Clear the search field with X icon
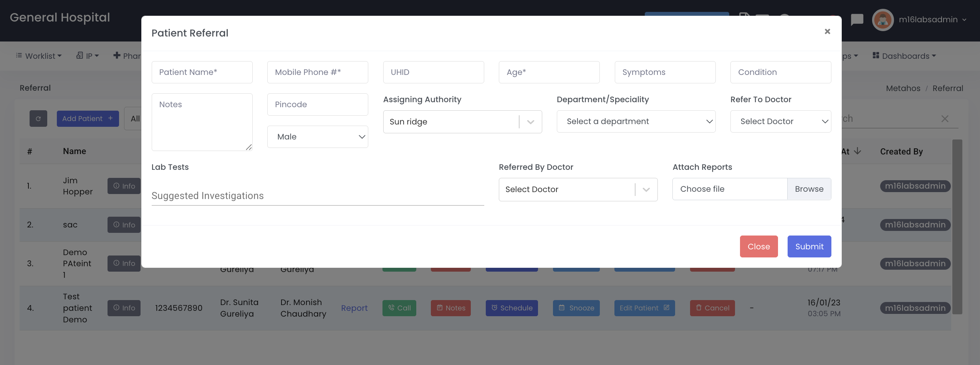Screen dimensions: 980x365 click(x=945, y=119)
